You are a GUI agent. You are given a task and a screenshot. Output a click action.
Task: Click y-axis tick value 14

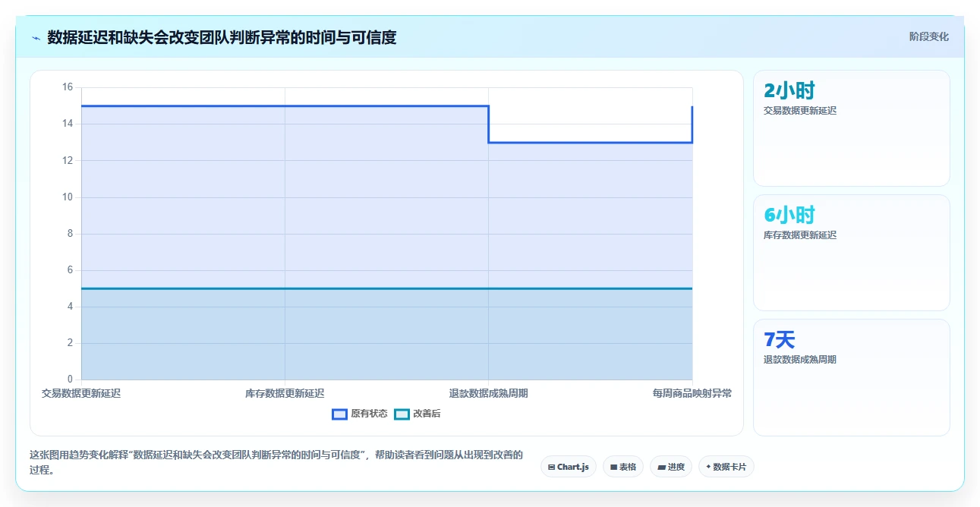click(67, 124)
